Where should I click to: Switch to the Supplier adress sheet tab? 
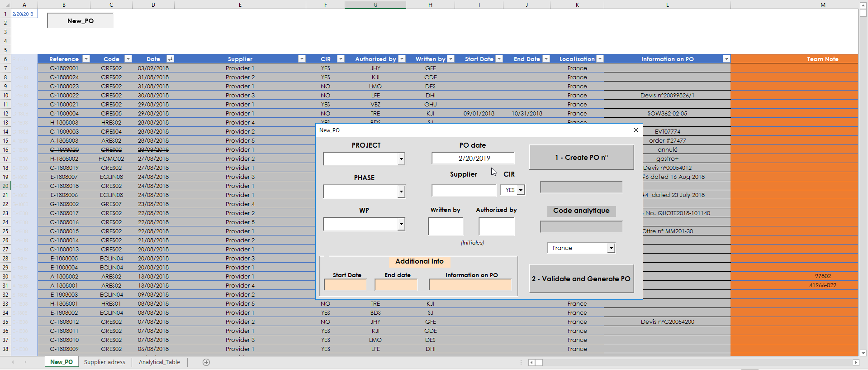[104, 362]
